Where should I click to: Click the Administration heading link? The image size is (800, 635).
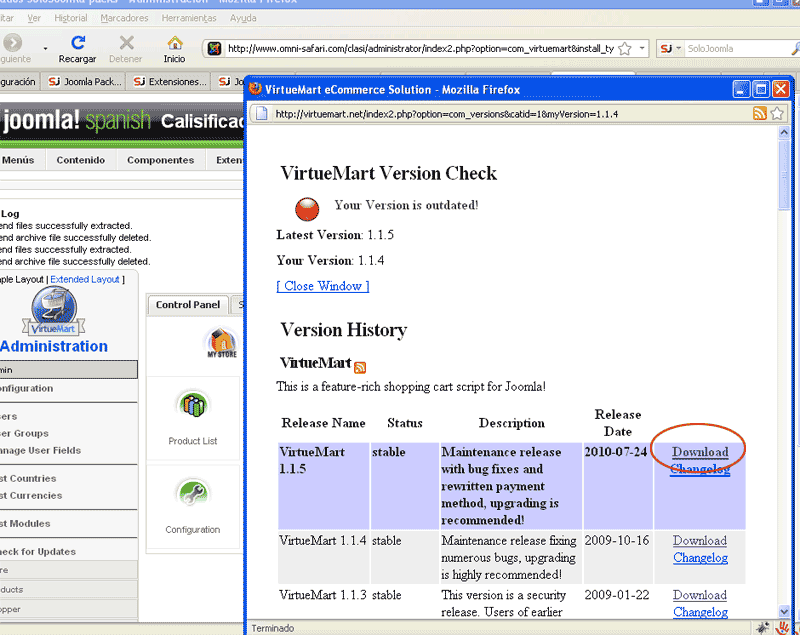pyautogui.click(x=54, y=346)
